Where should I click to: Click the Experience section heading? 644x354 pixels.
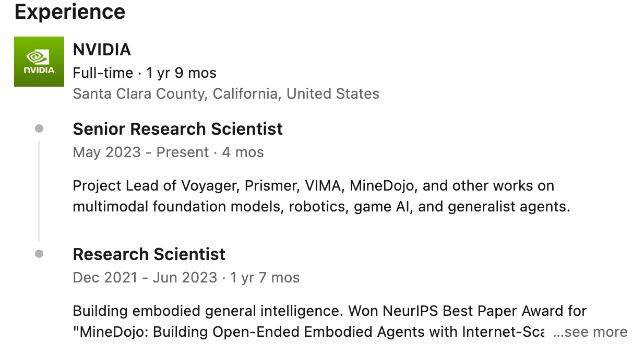click(69, 11)
